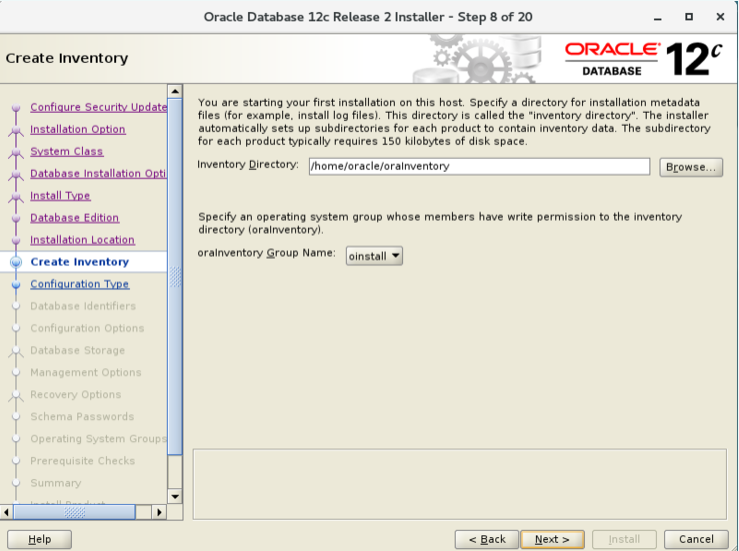Click the Database Edition step marker icon
The width and height of the screenshot is (739, 551).
click(x=16, y=218)
